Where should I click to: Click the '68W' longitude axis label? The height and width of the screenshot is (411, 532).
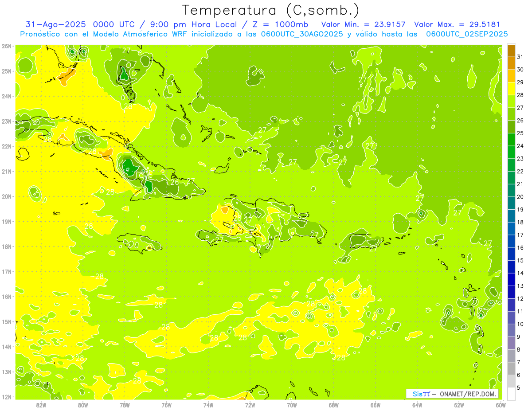(x=333, y=405)
